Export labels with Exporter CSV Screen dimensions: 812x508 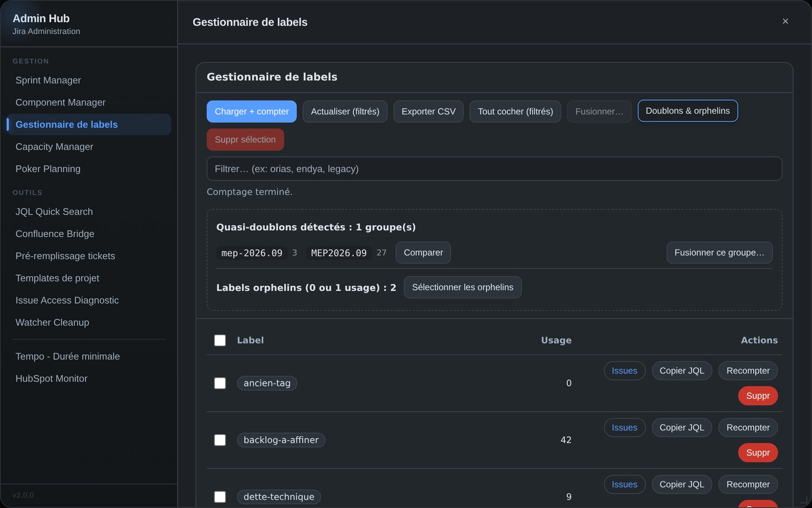pyautogui.click(x=428, y=112)
